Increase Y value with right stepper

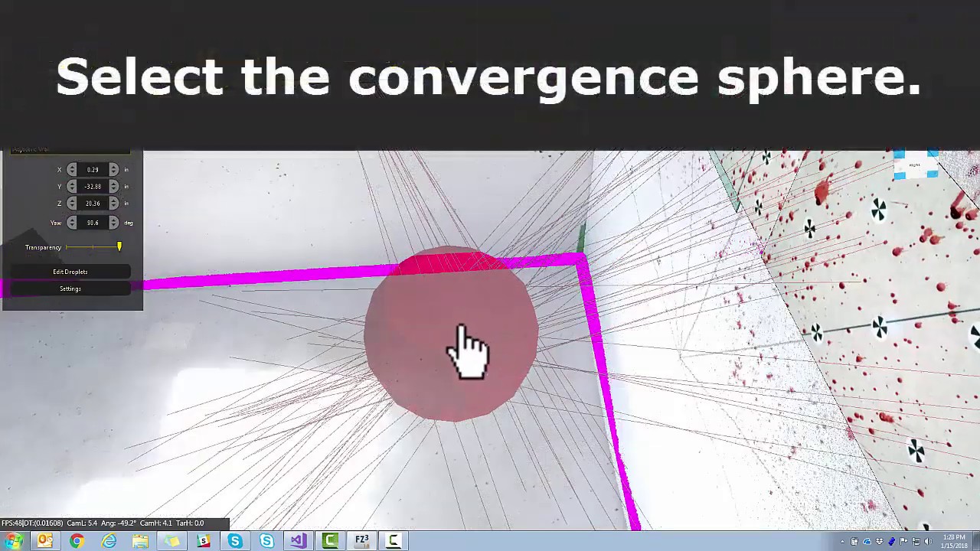[113, 186]
